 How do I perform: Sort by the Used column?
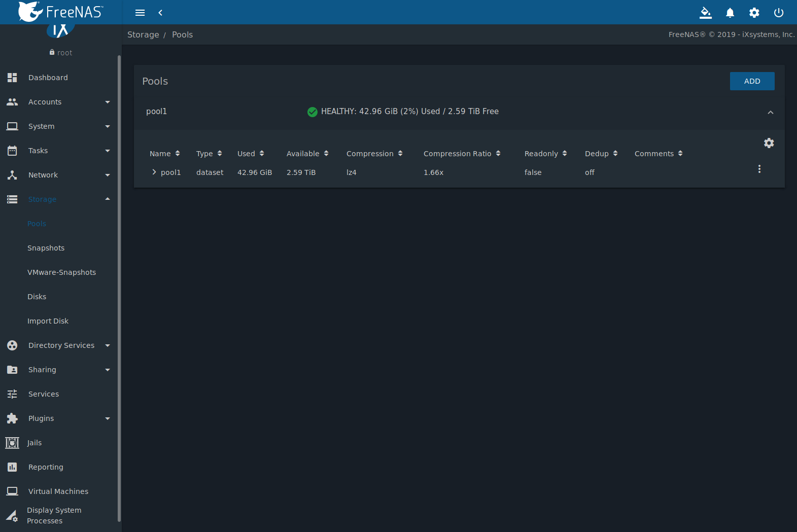[251, 154]
